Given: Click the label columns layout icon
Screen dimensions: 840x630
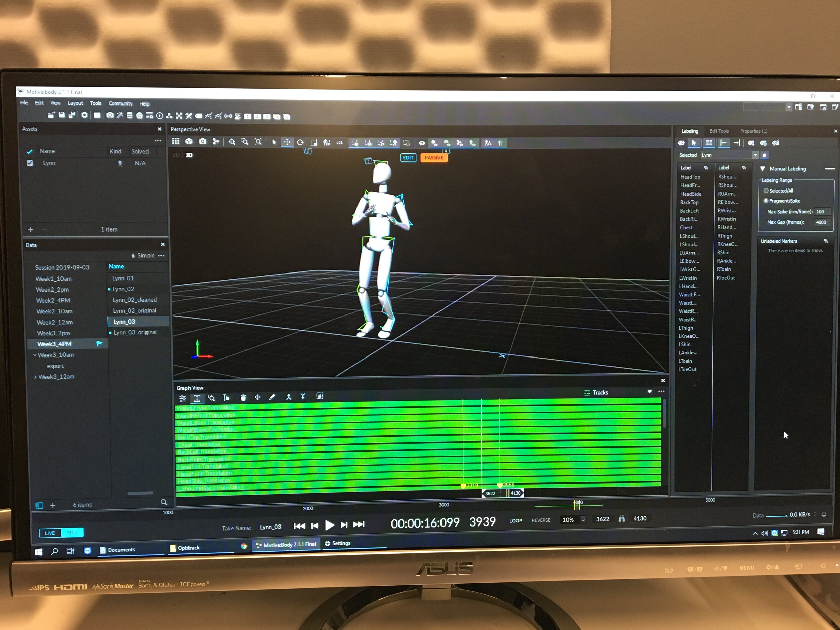Looking at the screenshot, I should pos(709,143).
